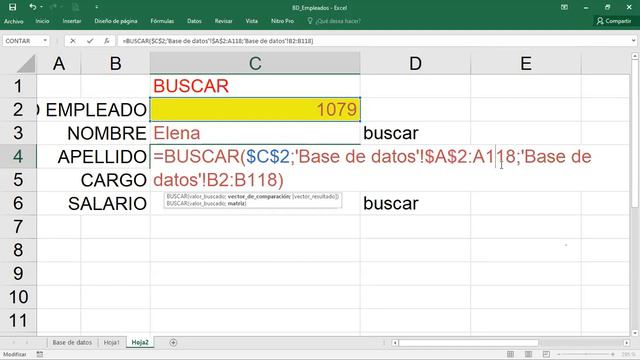Click the horizontal scrollbar thumb

point(469,343)
